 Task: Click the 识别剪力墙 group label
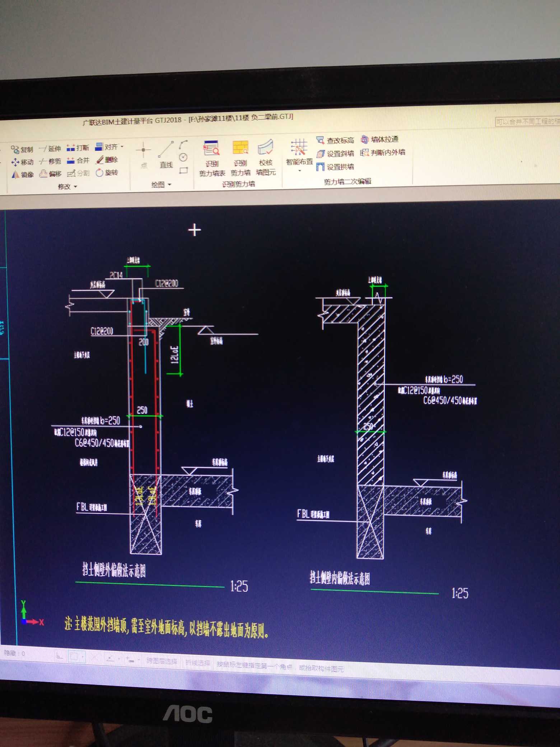coord(238,184)
